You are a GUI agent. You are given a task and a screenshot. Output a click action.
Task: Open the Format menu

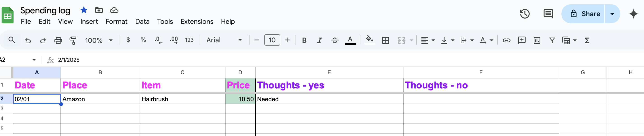tap(116, 22)
